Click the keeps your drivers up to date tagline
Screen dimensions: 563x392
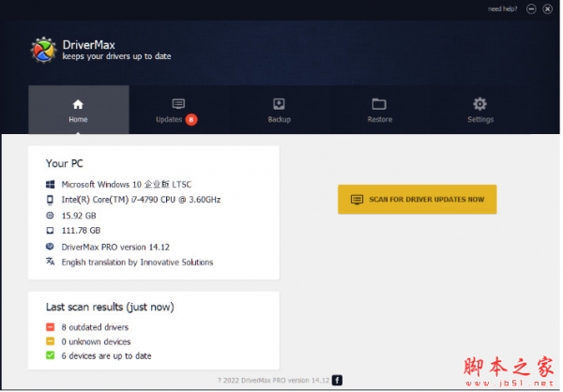(116, 56)
